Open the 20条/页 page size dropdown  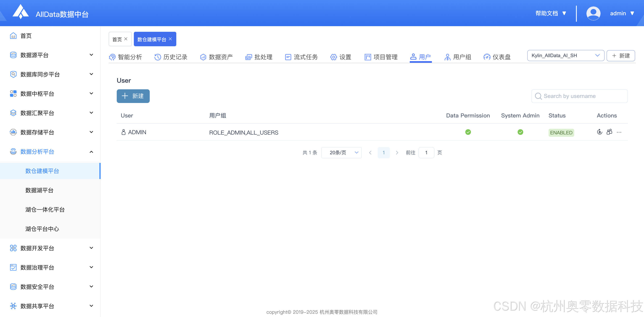point(342,152)
